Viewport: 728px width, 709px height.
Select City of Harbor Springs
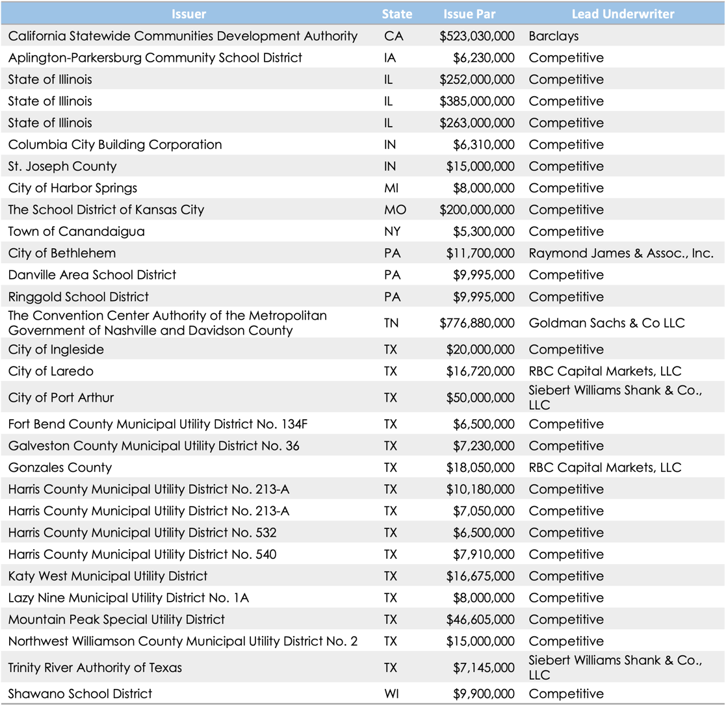click(72, 188)
